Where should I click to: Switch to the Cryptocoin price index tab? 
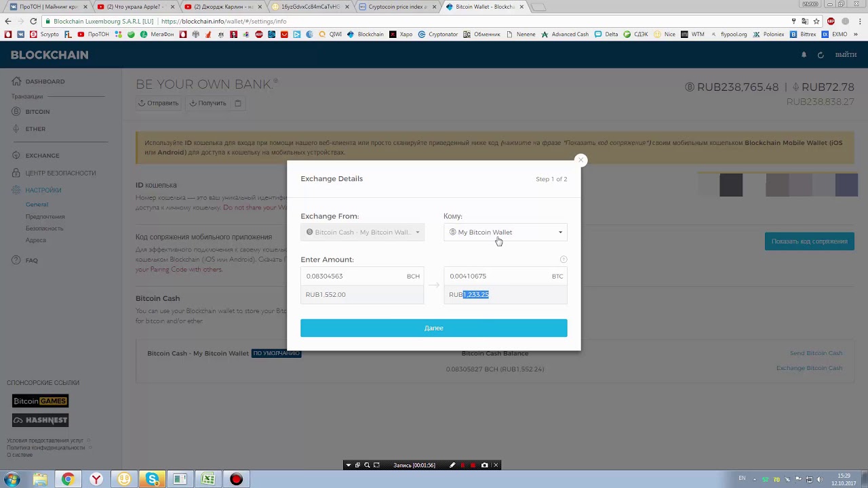[397, 7]
